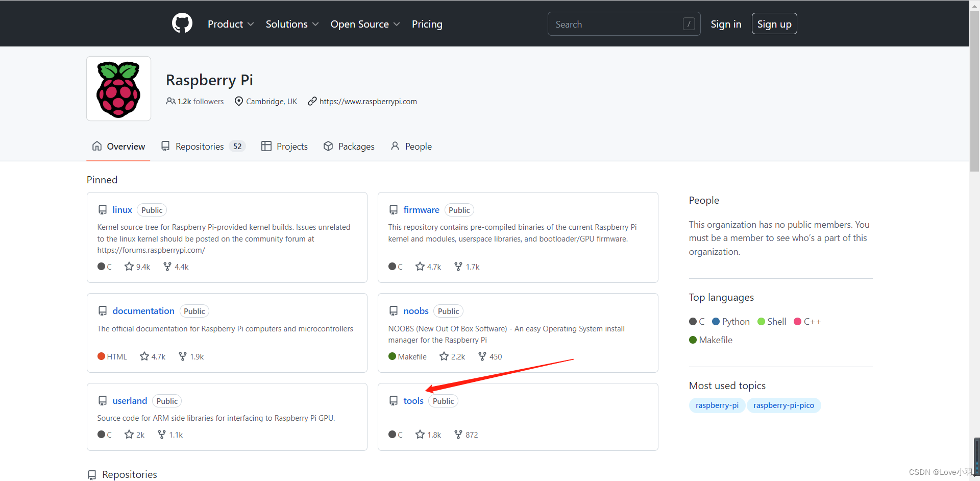980x481 pixels.
Task: Filter by Shell in Top languages
Action: (772, 322)
